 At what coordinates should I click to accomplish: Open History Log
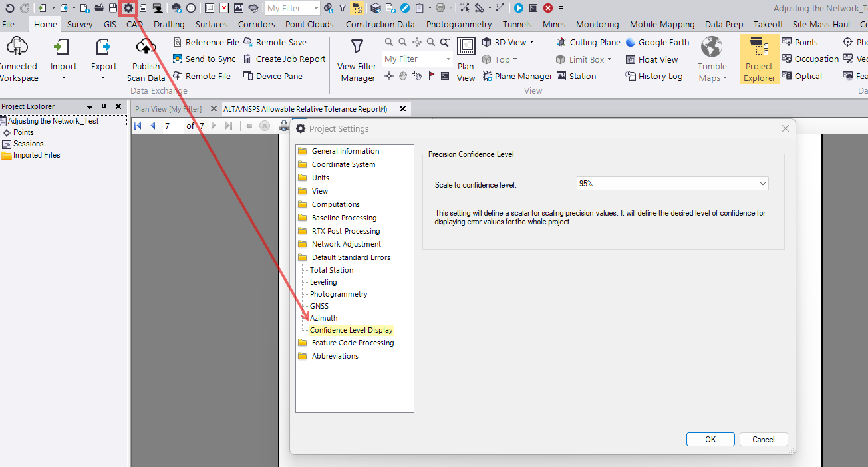654,76
